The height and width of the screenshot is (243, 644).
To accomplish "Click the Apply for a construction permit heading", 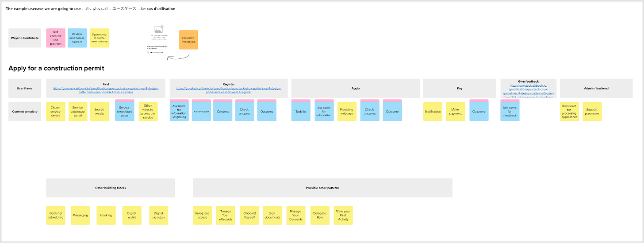I will point(56,68).
